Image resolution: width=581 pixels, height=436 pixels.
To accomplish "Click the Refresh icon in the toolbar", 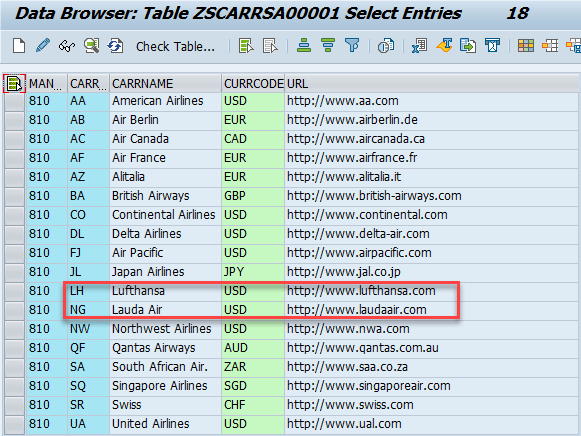I will (x=115, y=46).
